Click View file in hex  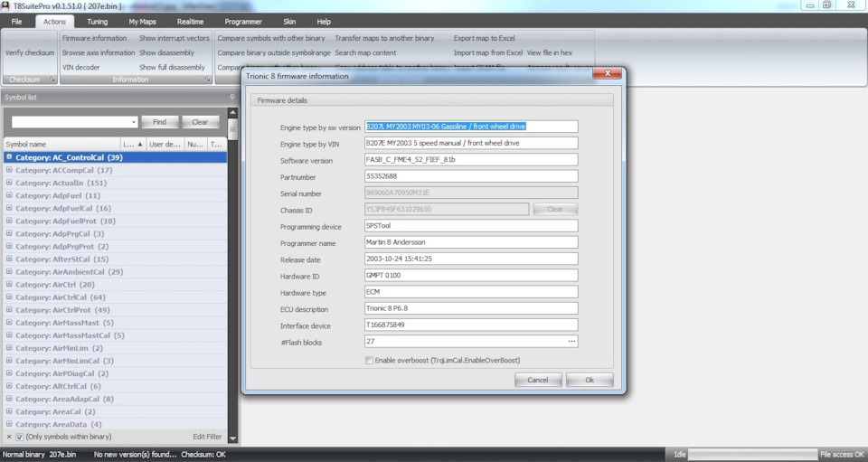click(x=550, y=52)
